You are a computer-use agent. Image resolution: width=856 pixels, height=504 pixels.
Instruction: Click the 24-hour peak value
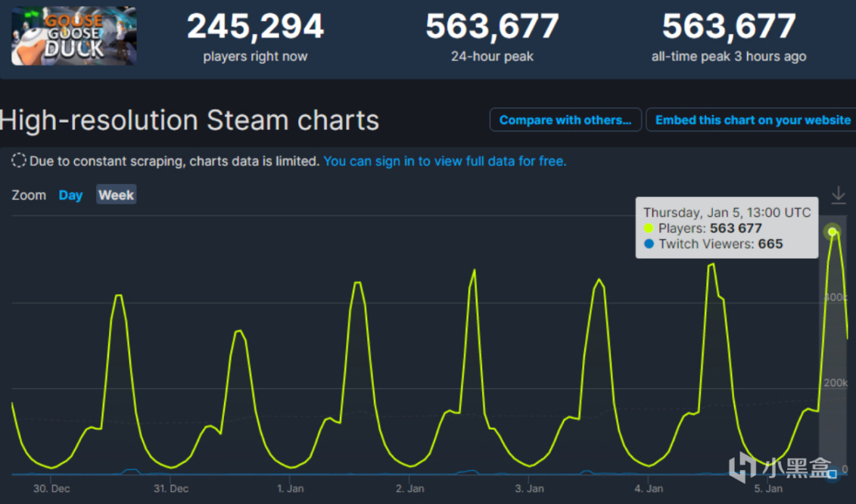492,27
